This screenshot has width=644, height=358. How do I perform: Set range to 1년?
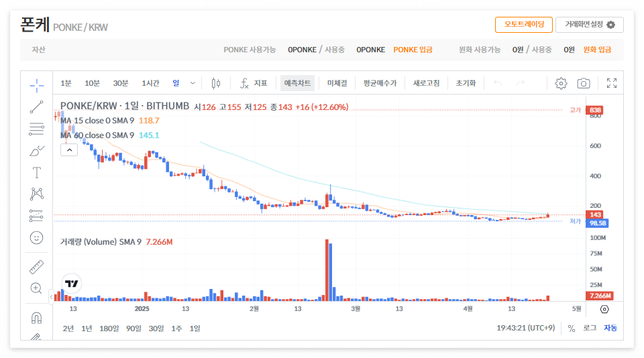(87, 329)
